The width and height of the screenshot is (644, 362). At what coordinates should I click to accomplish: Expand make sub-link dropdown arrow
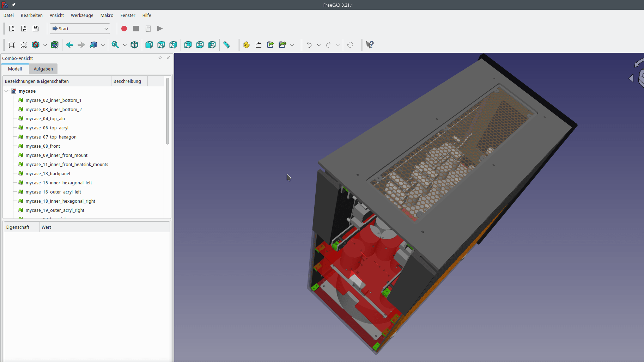tap(292, 45)
